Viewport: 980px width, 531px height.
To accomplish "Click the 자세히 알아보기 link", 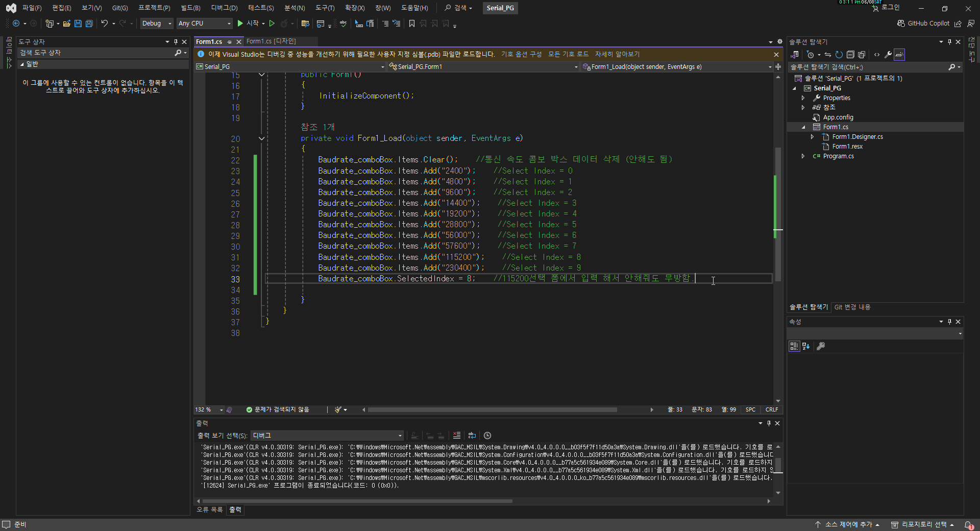I will pyautogui.click(x=617, y=54).
